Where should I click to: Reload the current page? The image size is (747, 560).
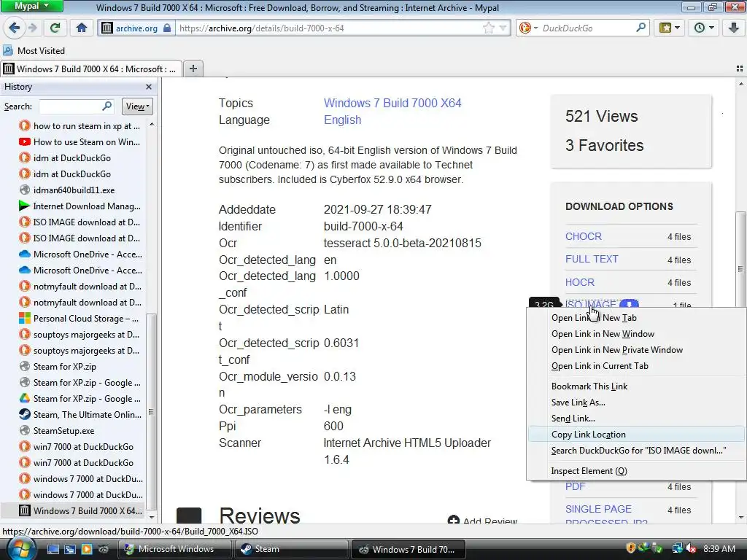[55, 28]
